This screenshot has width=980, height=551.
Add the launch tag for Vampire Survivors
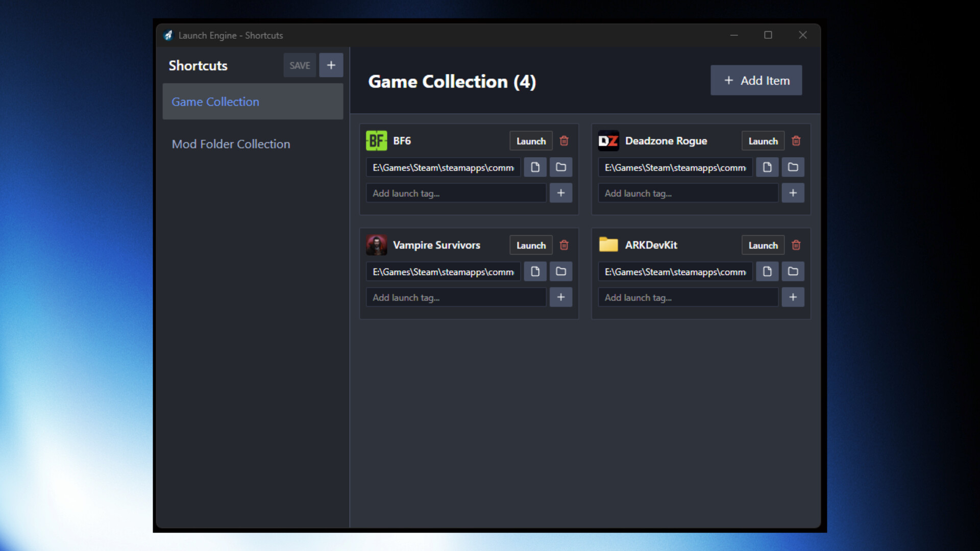(x=561, y=297)
